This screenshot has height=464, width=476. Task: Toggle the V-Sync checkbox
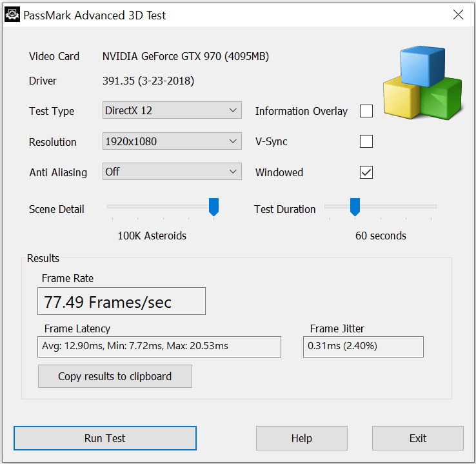click(366, 141)
